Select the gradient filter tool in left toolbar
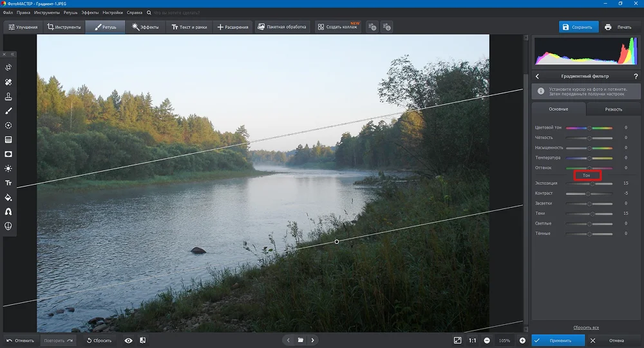This screenshot has width=644, height=348. click(8, 140)
